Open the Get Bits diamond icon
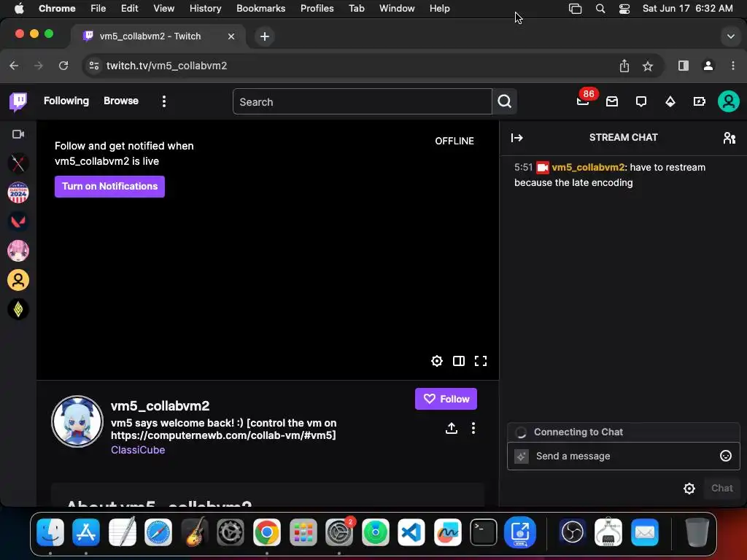The width and height of the screenshot is (747, 560). [670, 101]
